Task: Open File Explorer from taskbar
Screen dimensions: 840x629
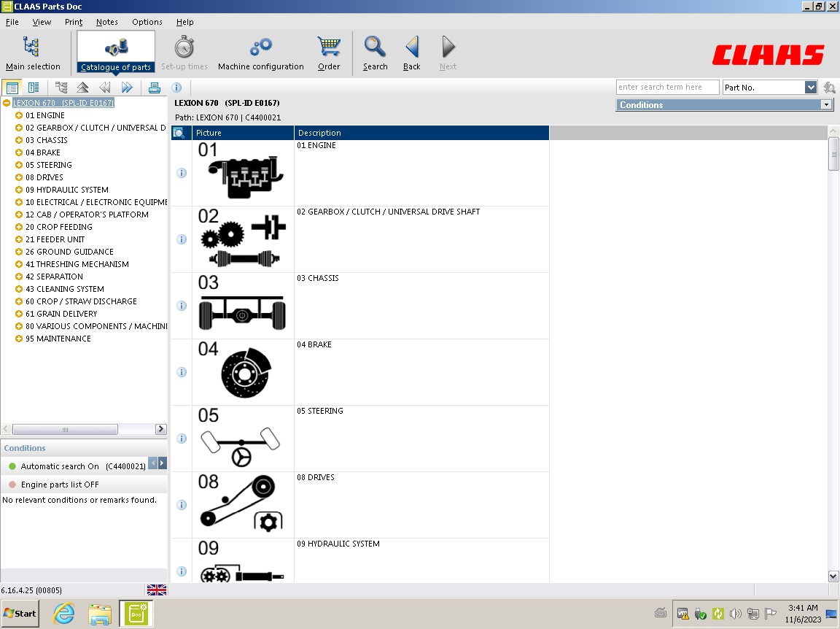Action: 100,614
